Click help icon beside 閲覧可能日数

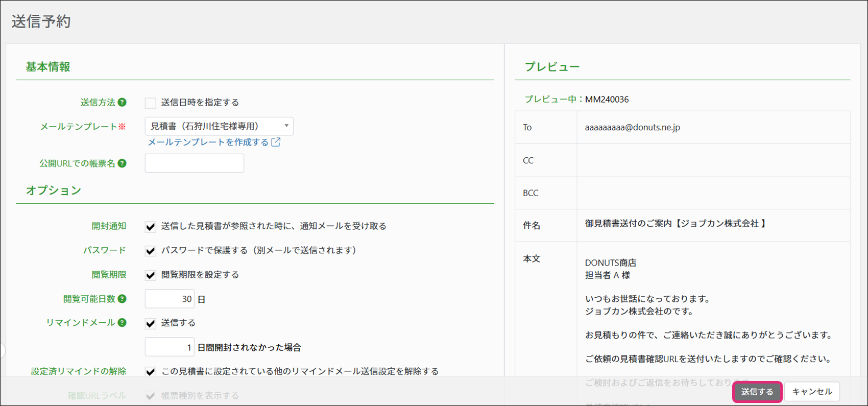(x=122, y=299)
